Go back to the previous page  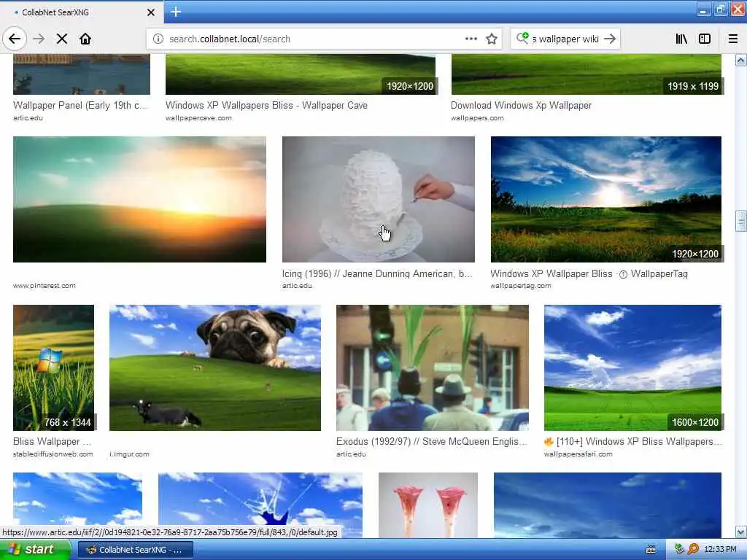click(x=15, y=39)
